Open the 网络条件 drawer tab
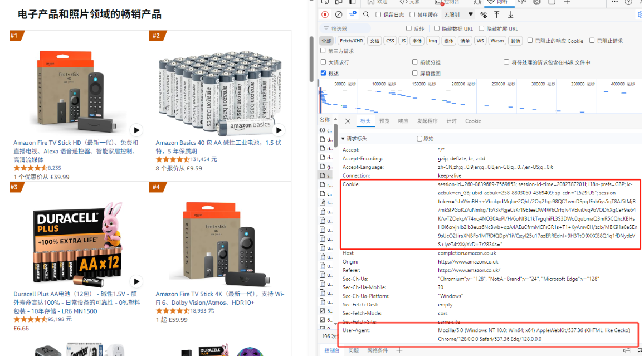Screen dimensions: 644x356 click(378, 350)
